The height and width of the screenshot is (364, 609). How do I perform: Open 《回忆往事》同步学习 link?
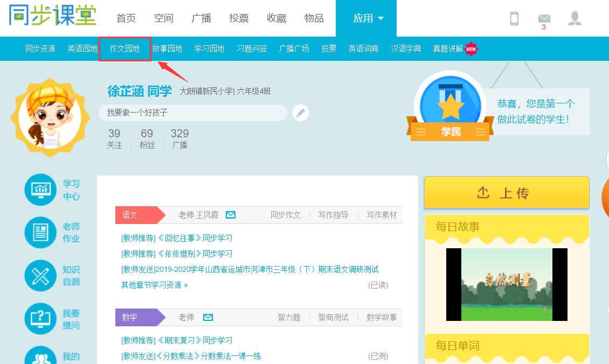coord(177,238)
